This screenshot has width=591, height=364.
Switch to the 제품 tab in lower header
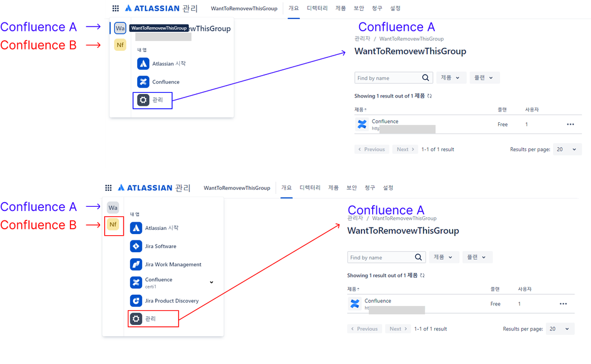[333, 188]
